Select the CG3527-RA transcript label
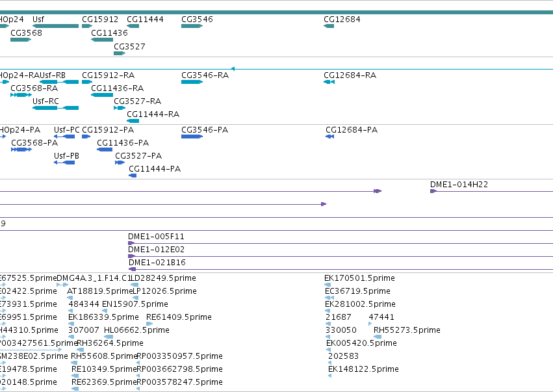This screenshot has height=392, width=553. coord(138,101)
